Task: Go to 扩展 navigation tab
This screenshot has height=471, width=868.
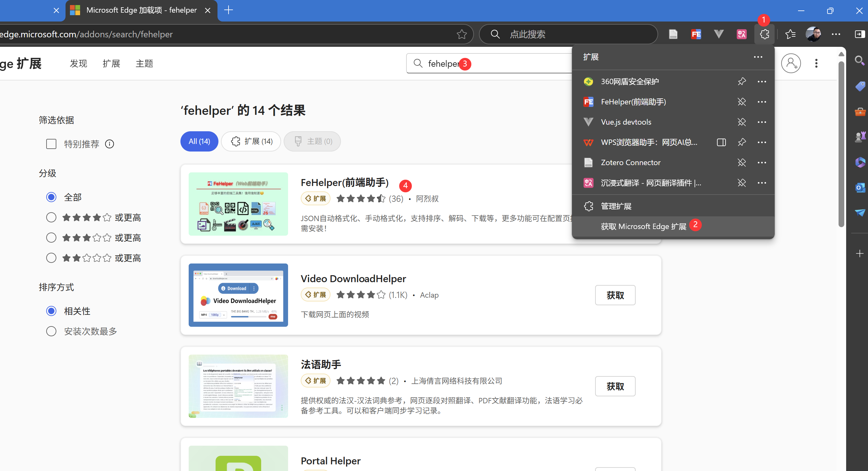Action: (x=111, y=63)
